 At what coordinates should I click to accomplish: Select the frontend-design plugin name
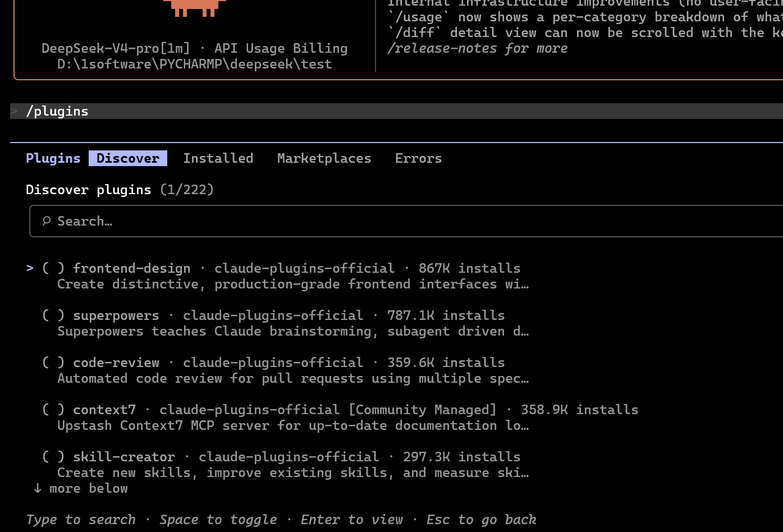[x=132, y=268]
